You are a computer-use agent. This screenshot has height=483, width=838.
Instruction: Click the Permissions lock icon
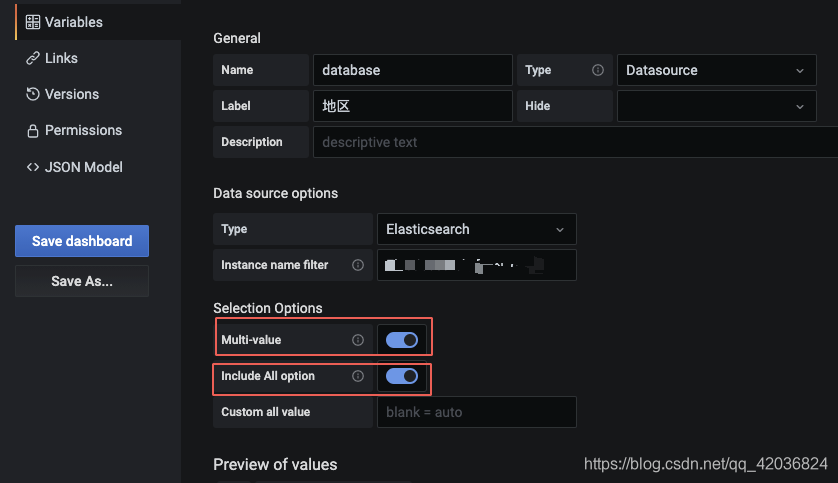(x=33, y=131)
